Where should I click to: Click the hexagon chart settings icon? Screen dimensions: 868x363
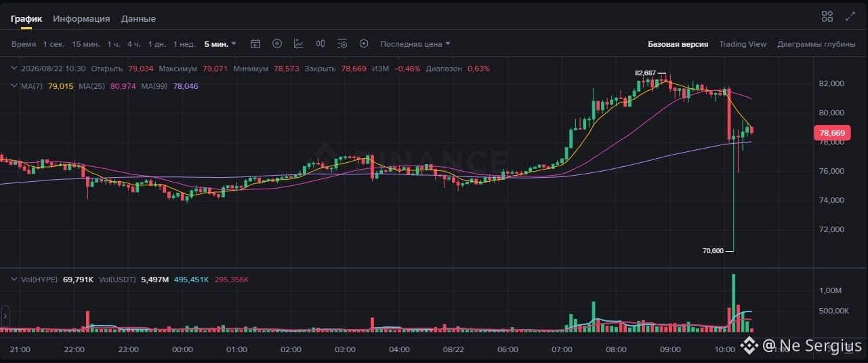coord(364,44)
